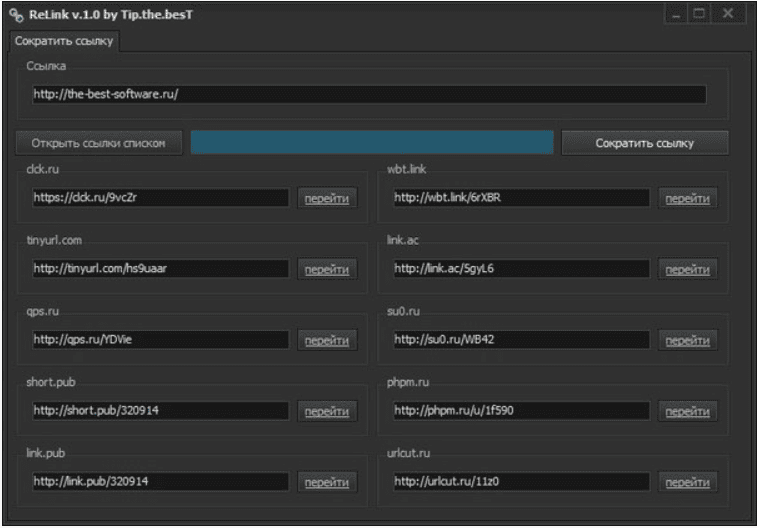Click the Сократить ссылку button

coord(645,143)
